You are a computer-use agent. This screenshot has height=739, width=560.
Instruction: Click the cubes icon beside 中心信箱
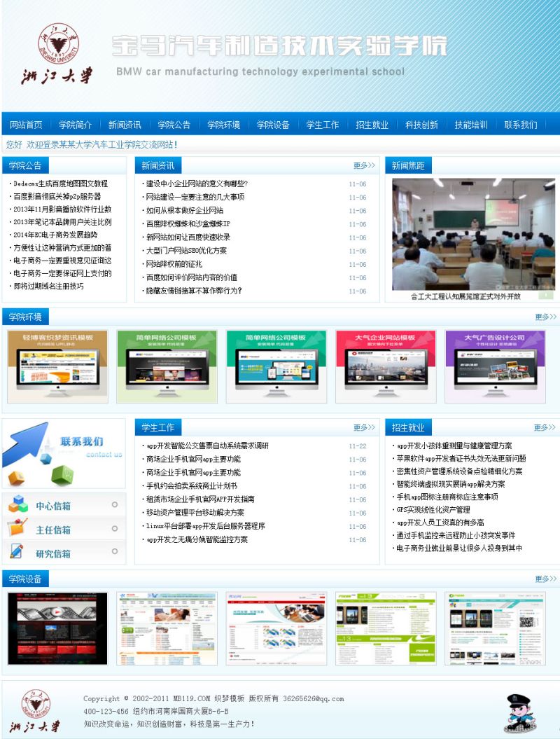18,504
